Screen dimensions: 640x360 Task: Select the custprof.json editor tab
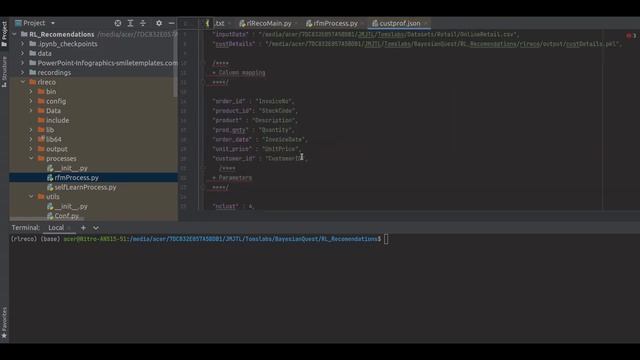click(x=399, y=23)
